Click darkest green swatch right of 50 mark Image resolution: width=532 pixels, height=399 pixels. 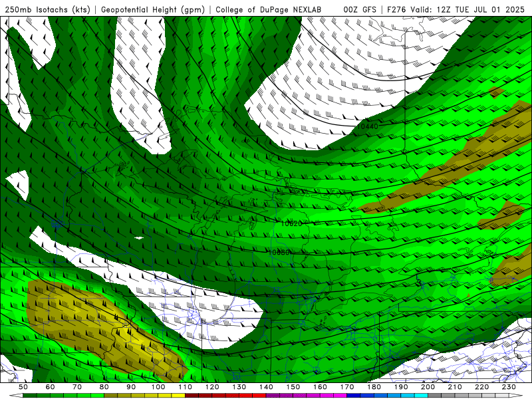30,396
